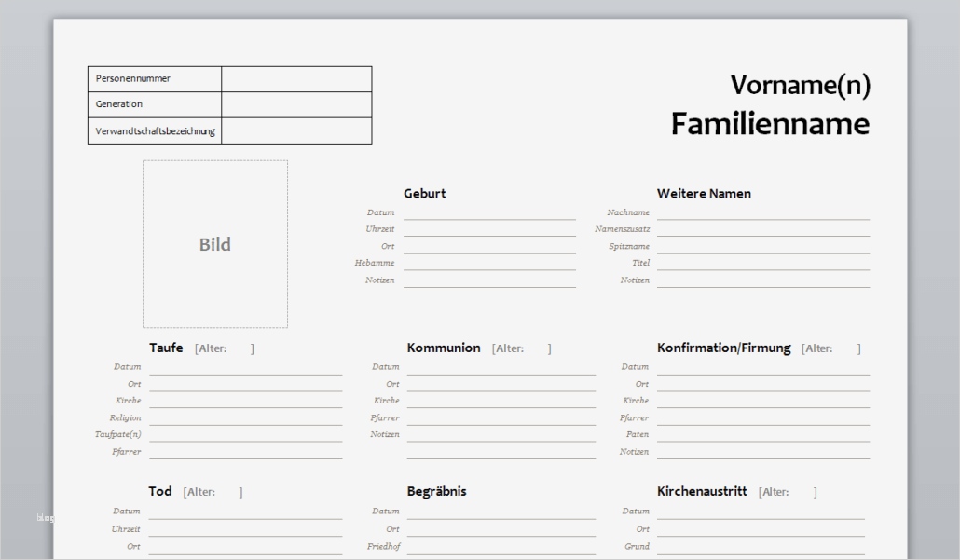Click the [Alter: ] field beside Konfirmation/Firmung
Screen dimensions: 960x560
830,348
